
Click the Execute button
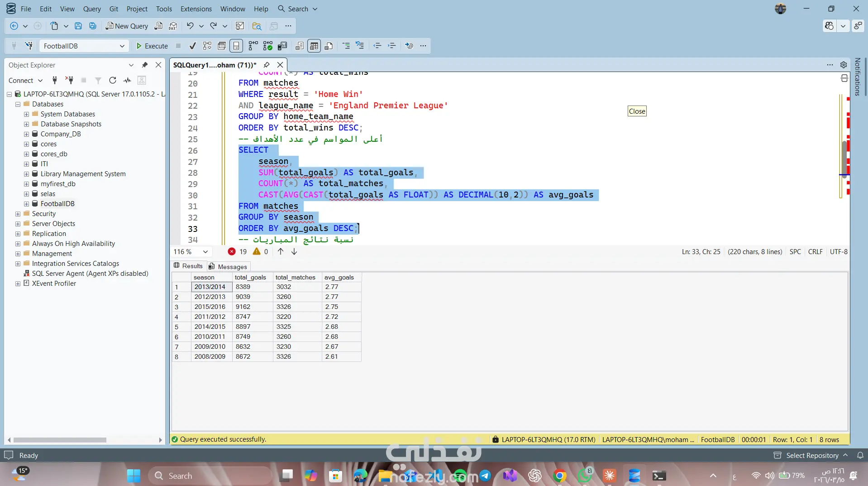152,46
